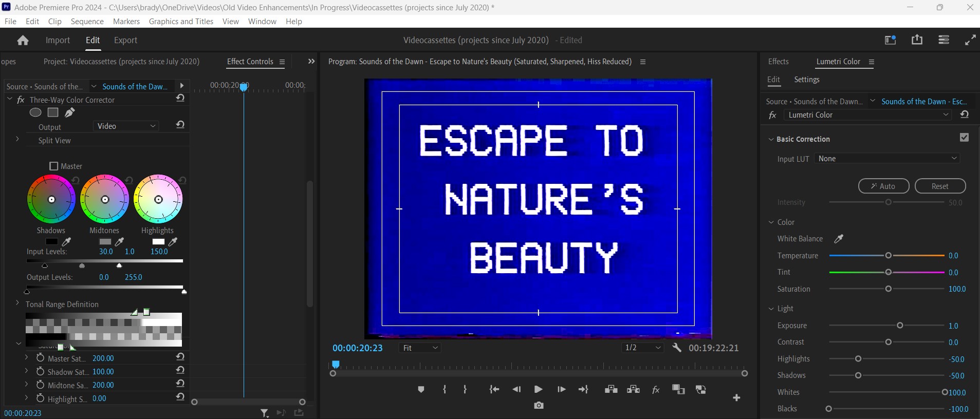Open the Input LUT dropdown
Screen dimensions: 980x419
[x=887, y=159]
